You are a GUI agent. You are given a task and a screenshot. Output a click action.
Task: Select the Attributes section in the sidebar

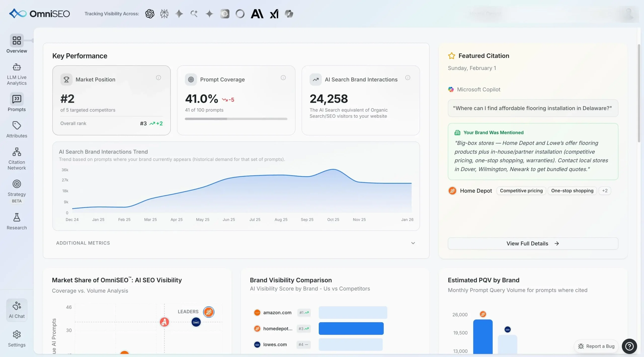16,129
